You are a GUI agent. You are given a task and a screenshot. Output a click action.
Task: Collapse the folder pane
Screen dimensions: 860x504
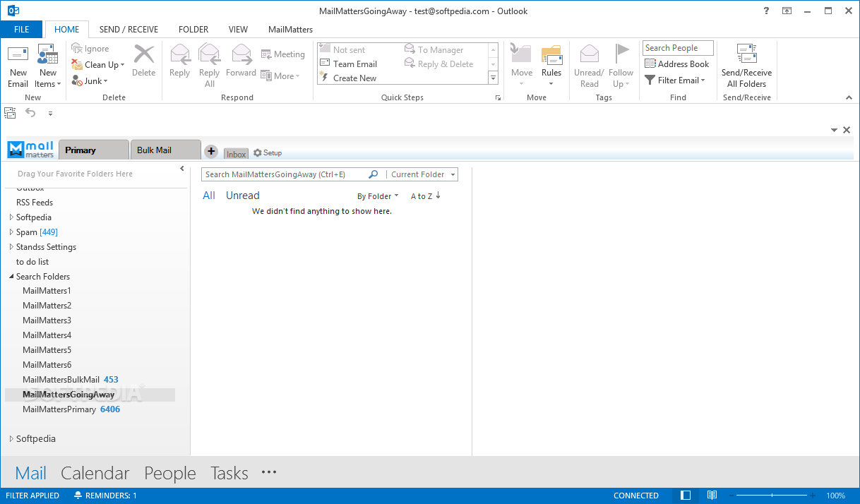182,169
